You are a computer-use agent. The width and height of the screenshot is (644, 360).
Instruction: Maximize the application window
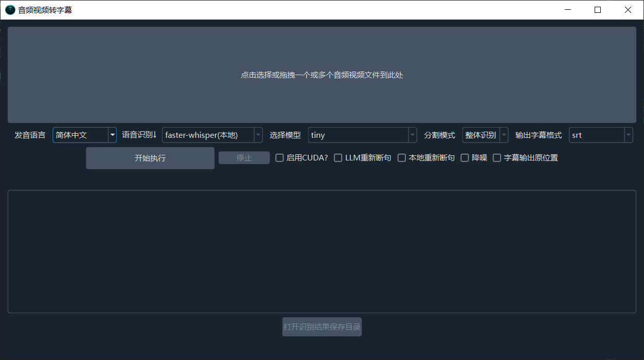597,9
